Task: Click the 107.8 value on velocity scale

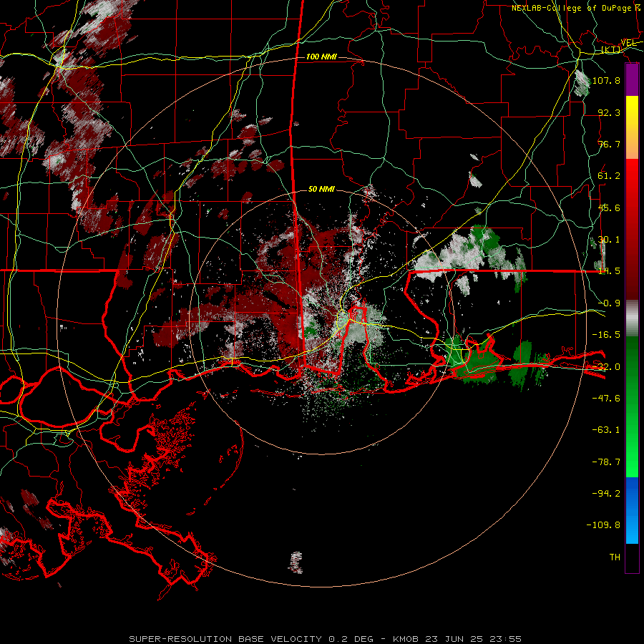Action: click(x=606, y=80)
